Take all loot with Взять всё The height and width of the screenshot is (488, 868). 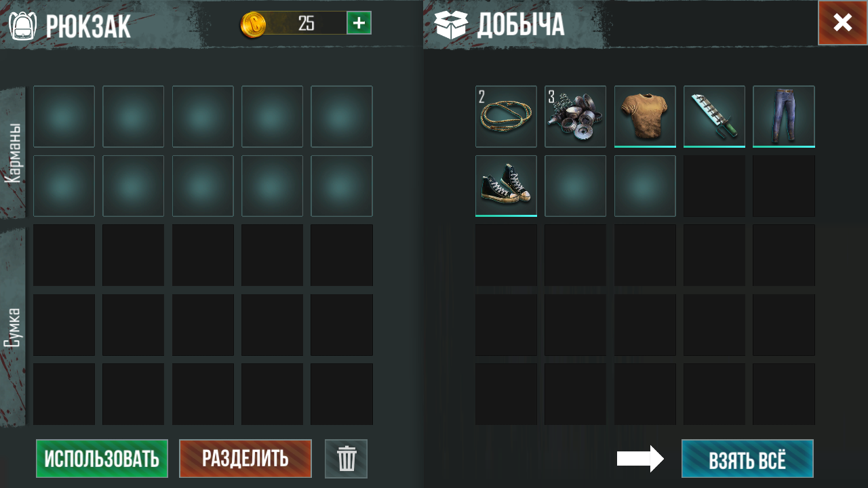747,459
